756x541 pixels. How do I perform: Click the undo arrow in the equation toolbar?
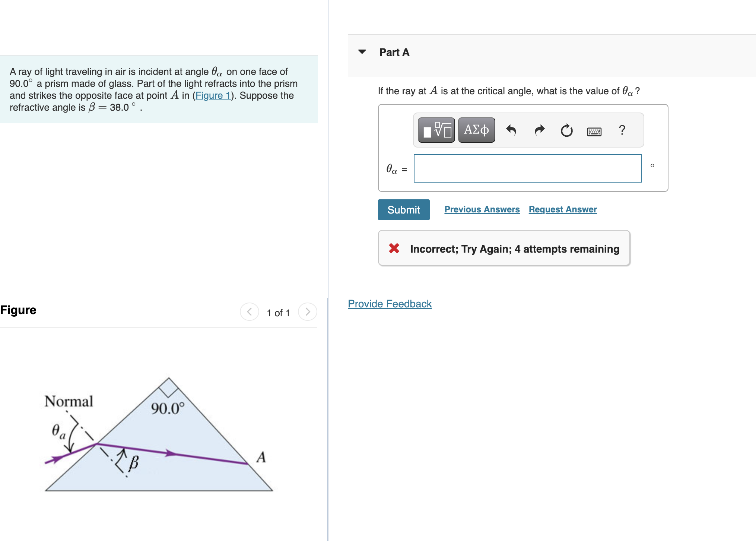(x=511, y=130)
